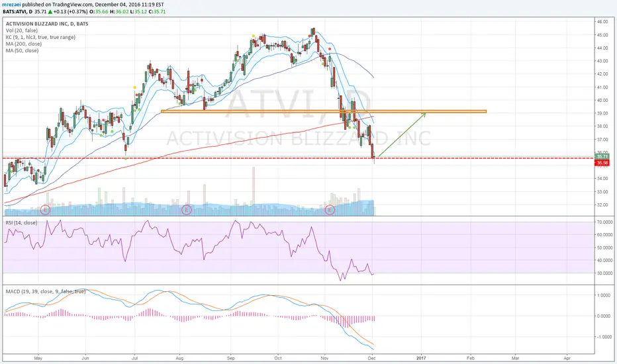The image size is (617, 364).
Task: Click the 30.0000 RSI axis label
Action: (604, 273)
